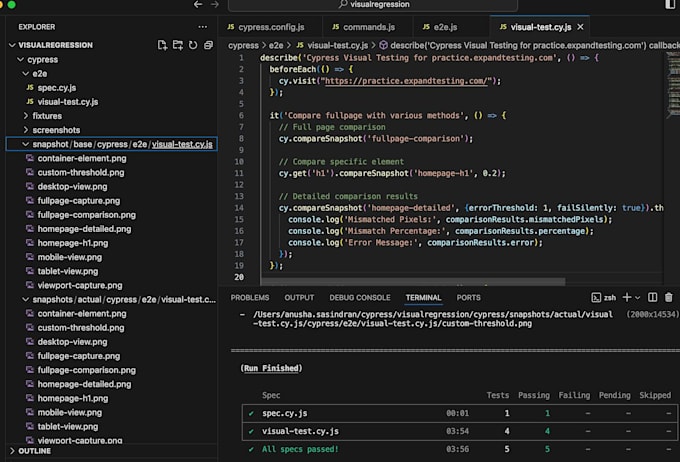The image size is (680, 462).
Task: Open container-element.png in the actual snapshots folder
Action: [112, 314]
